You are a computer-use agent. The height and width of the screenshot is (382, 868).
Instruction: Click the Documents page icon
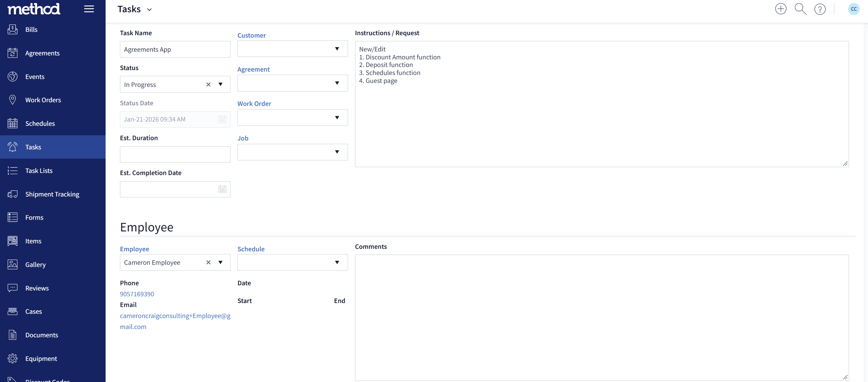13,335
